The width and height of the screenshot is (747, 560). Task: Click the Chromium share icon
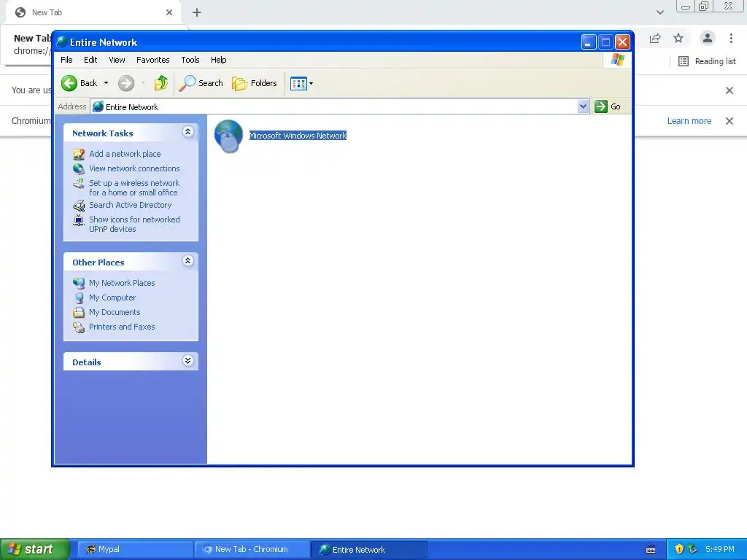(655, 39)
